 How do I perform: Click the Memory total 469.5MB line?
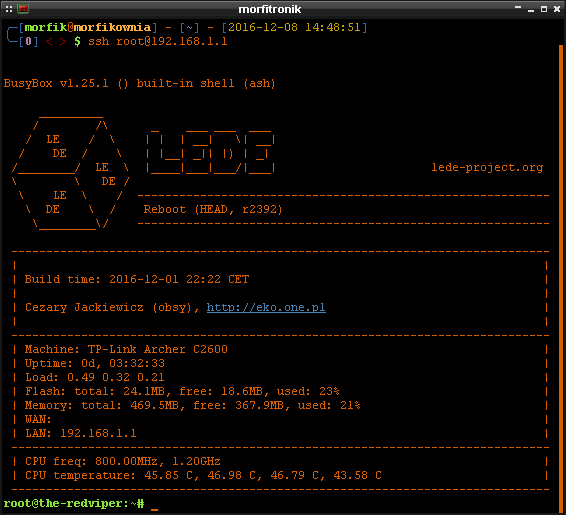point(193,405)
